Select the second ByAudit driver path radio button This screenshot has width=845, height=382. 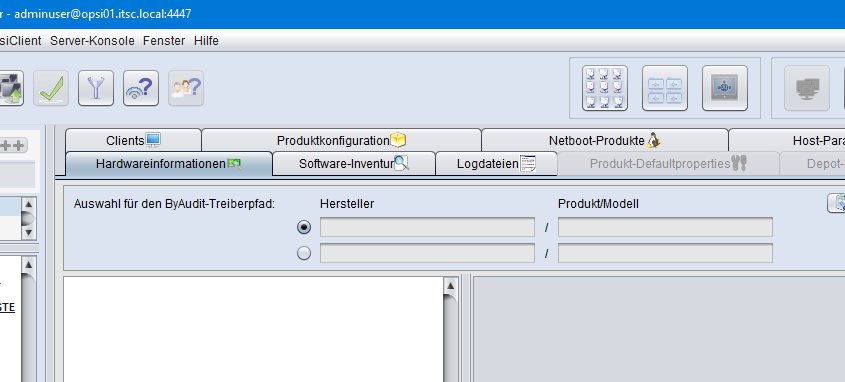(x=304, y=253)
